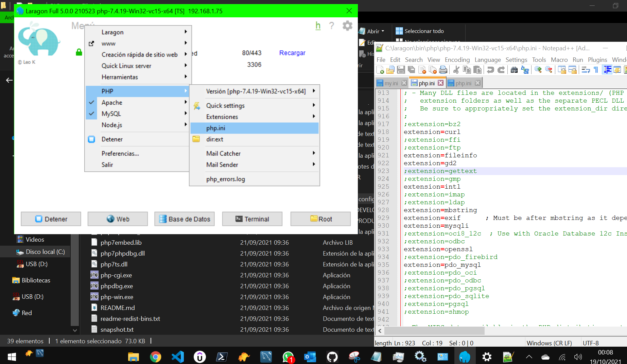This screenshot has width=627, height=364.
Task: Click Paste icon in Notepad++ toolbar
Action: (477, 70)
